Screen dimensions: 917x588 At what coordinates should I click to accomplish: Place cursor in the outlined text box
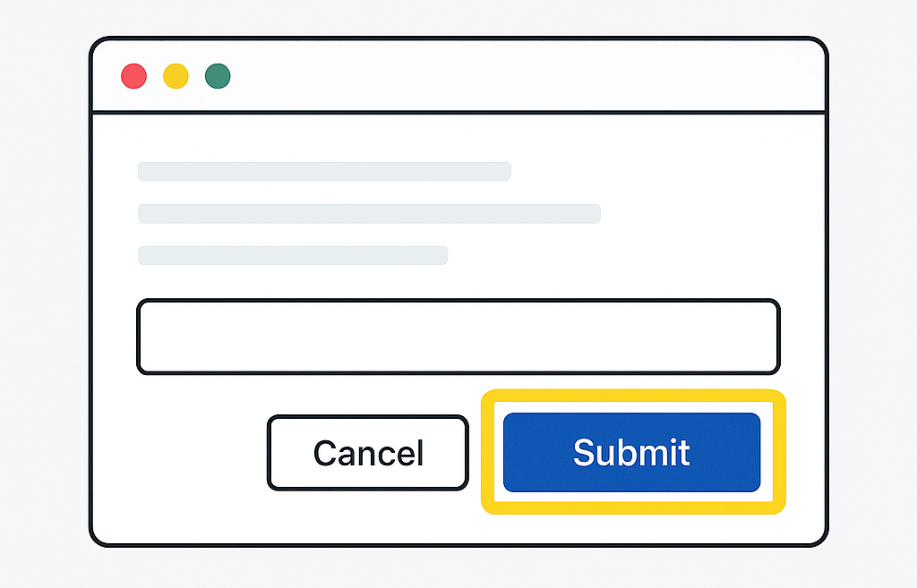click(458, 337)
